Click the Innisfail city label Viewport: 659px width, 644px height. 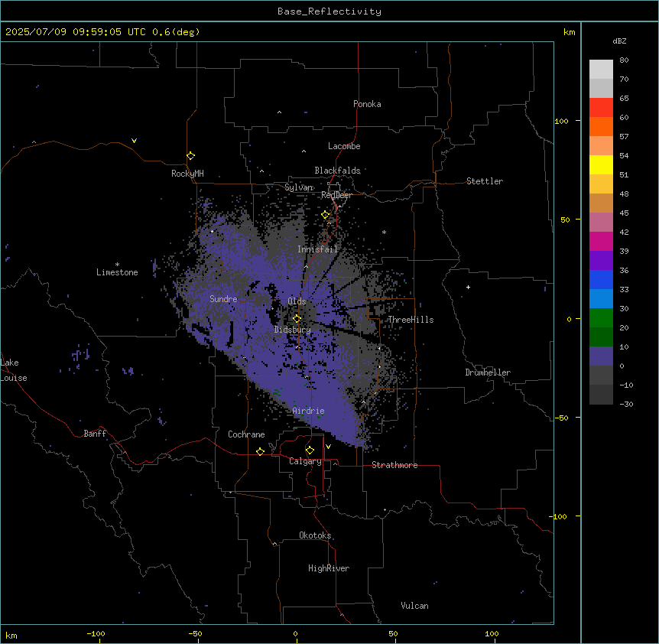click(x=318, y=249)
